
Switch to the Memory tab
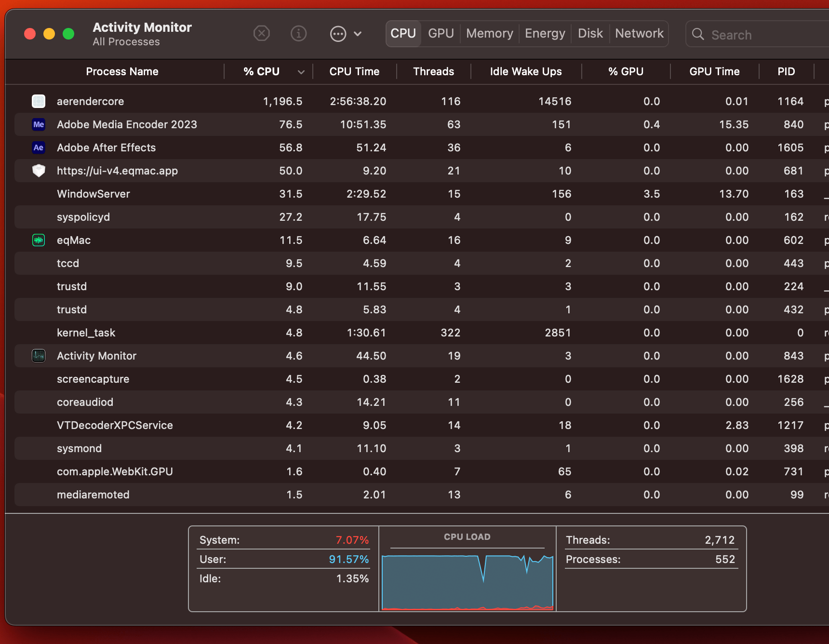pos(489,33)
